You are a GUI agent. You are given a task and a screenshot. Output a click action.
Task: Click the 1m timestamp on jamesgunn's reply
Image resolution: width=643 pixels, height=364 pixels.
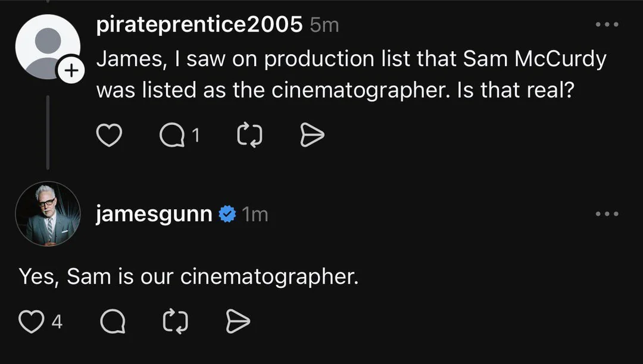point(255,214)
